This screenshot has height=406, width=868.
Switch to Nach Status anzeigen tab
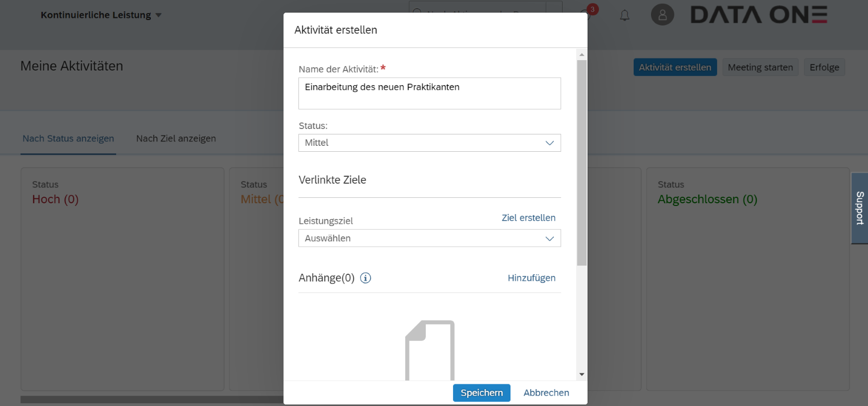(x=68, y=139)
